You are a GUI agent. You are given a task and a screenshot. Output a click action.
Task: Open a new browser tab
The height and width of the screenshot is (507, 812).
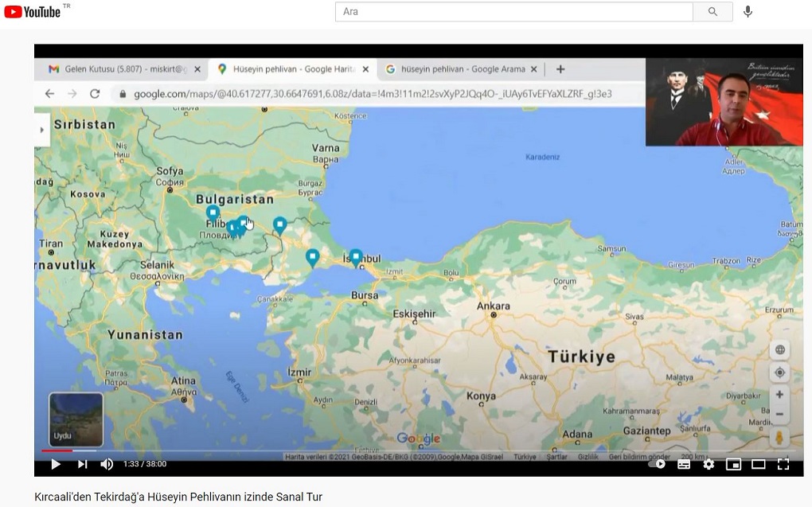click(x=560, y=69)
